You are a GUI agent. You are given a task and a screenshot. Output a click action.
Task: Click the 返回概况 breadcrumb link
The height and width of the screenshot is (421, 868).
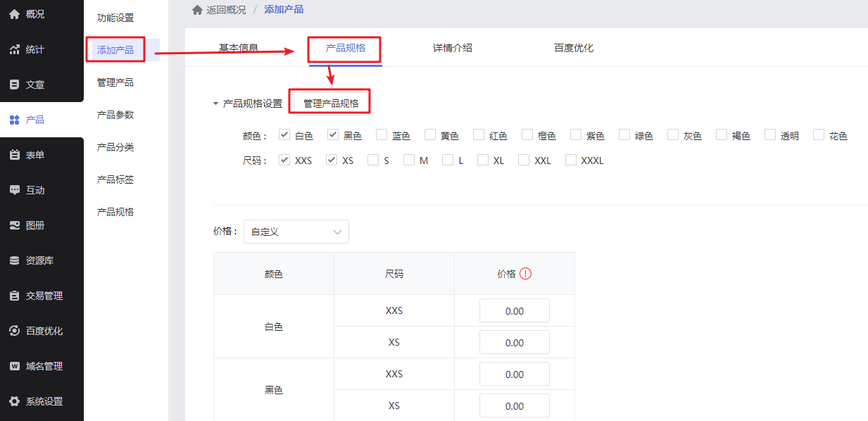pyautogui.click(x=227, y=10)
